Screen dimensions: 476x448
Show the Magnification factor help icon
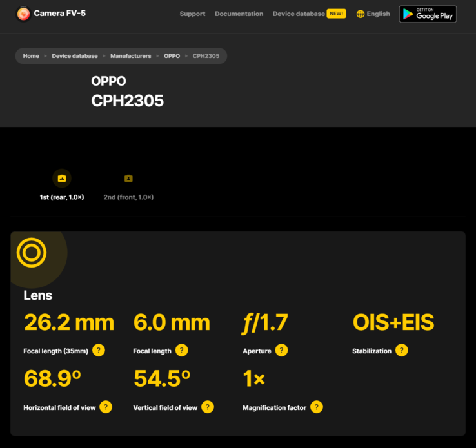[316, 407]
